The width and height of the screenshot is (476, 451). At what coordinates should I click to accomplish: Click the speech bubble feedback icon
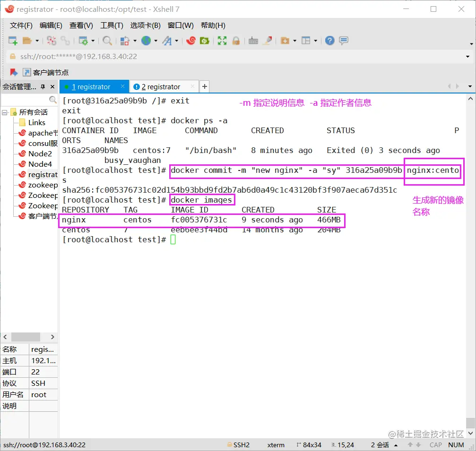[x=343, y=40]
